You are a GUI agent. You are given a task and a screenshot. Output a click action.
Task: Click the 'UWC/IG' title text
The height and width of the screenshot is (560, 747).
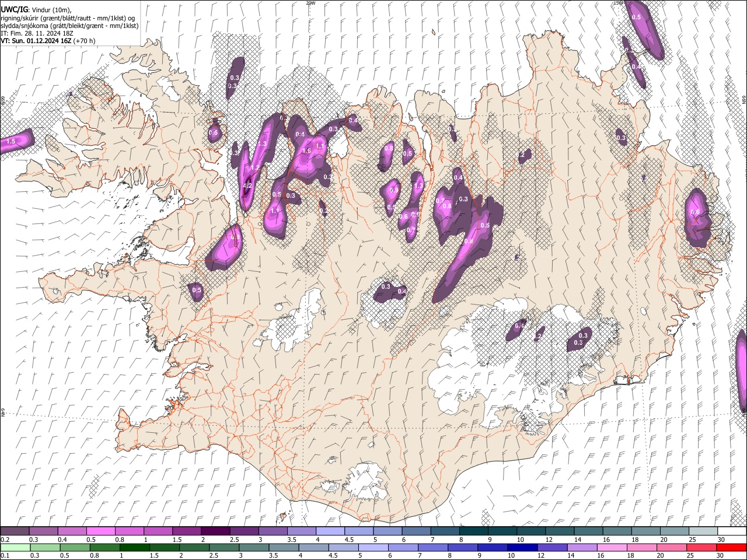pyautogui.click(x=14, y=9)
